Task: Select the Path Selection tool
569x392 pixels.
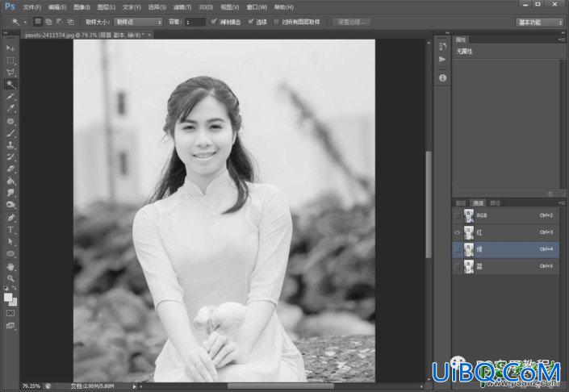Action: [10, 242]
